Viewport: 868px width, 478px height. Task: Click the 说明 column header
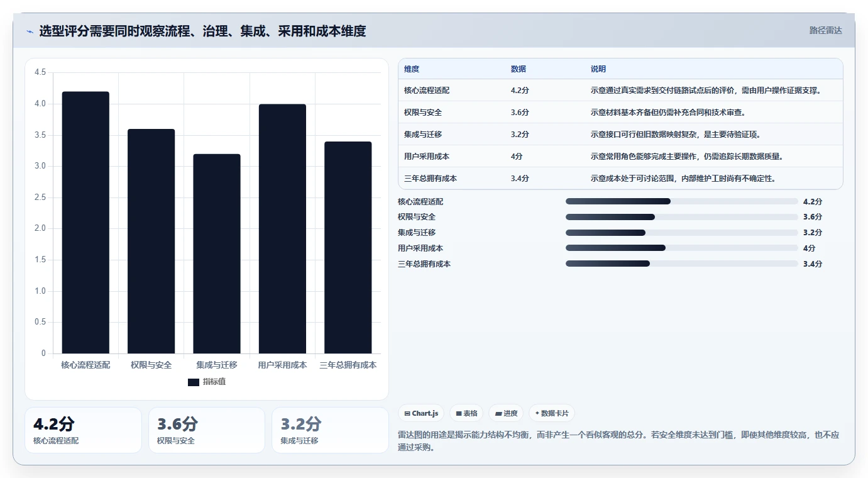598,69
